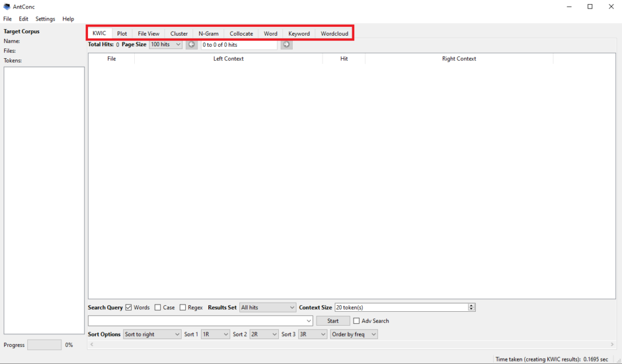Enable the Case checkbox
The height and width of the screenshot is (364, 622).
(158, 308)
